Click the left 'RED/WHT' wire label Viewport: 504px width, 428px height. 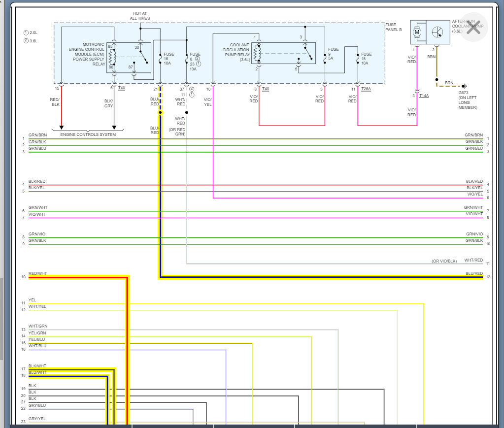37,273
